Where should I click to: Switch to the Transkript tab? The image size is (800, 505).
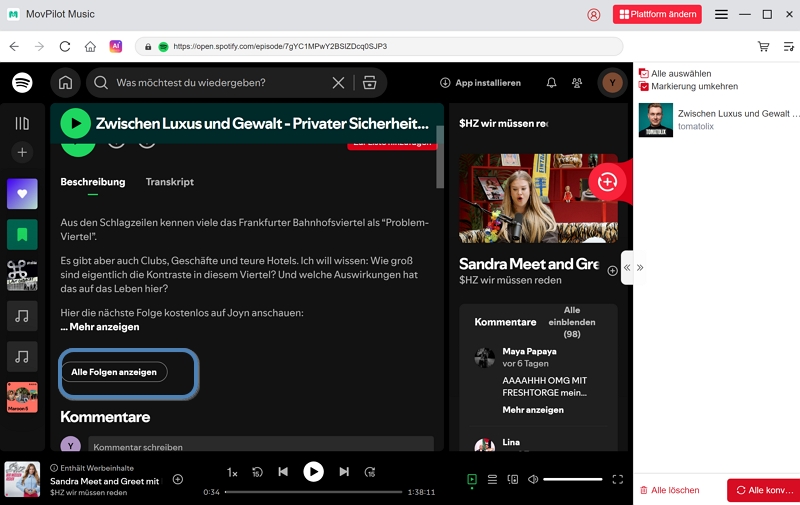[x=169, y=182]
